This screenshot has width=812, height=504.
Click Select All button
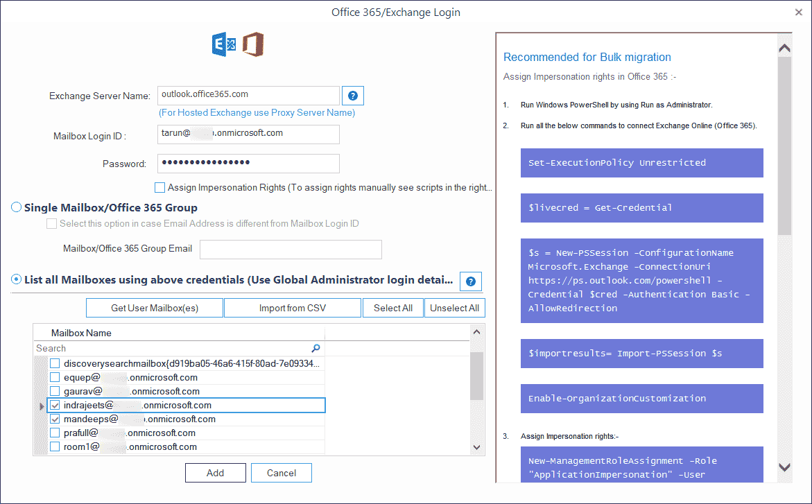tap(393, 308)
